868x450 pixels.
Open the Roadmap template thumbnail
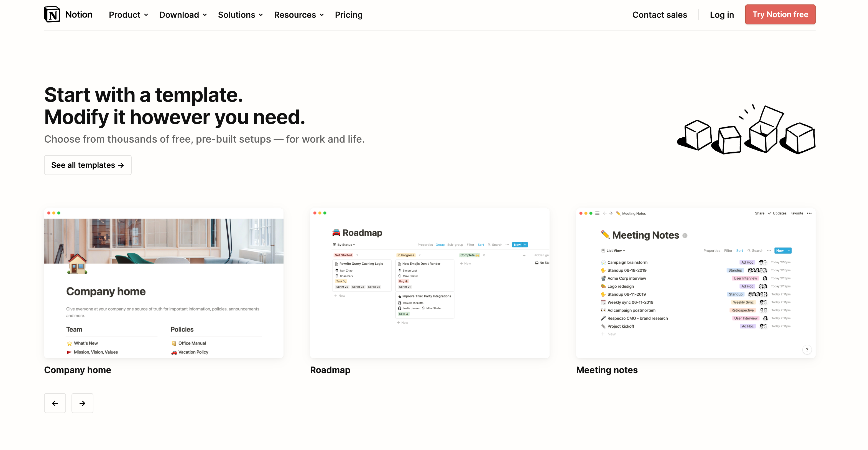tap(430, 283)
